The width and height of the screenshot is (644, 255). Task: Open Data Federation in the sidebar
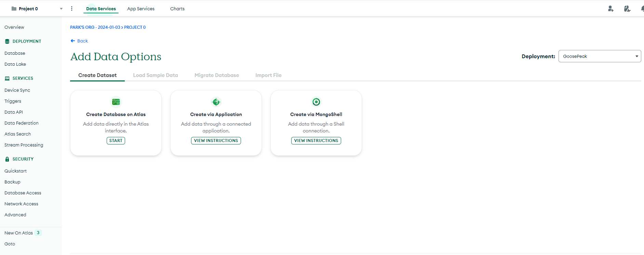tap(22, 123)
